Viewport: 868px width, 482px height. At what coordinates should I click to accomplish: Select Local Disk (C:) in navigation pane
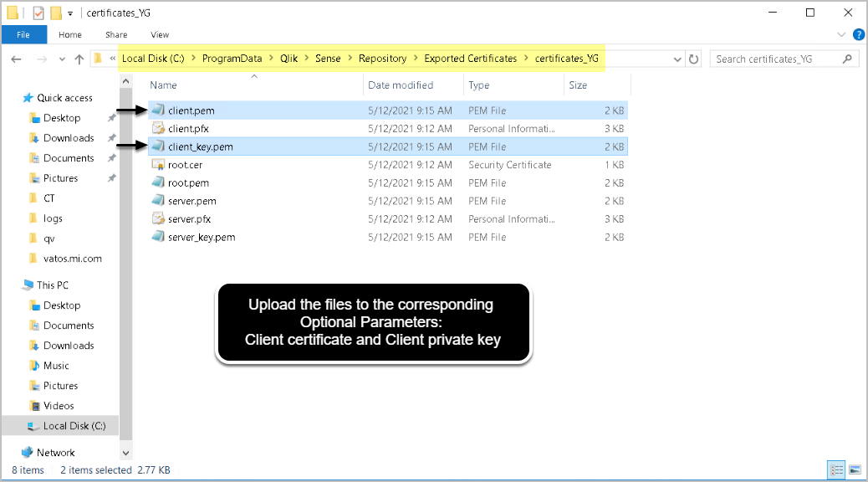point(66,426)
